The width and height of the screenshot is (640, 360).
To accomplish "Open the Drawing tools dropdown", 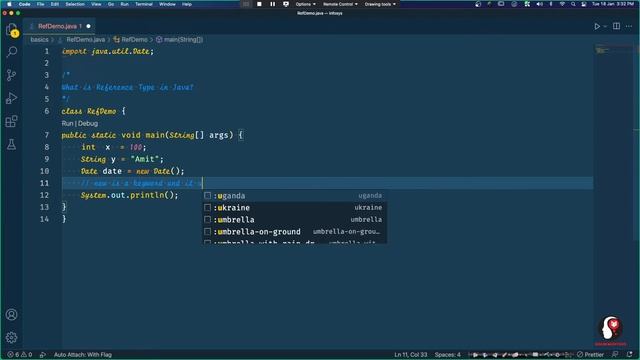I will pos(380,4).
